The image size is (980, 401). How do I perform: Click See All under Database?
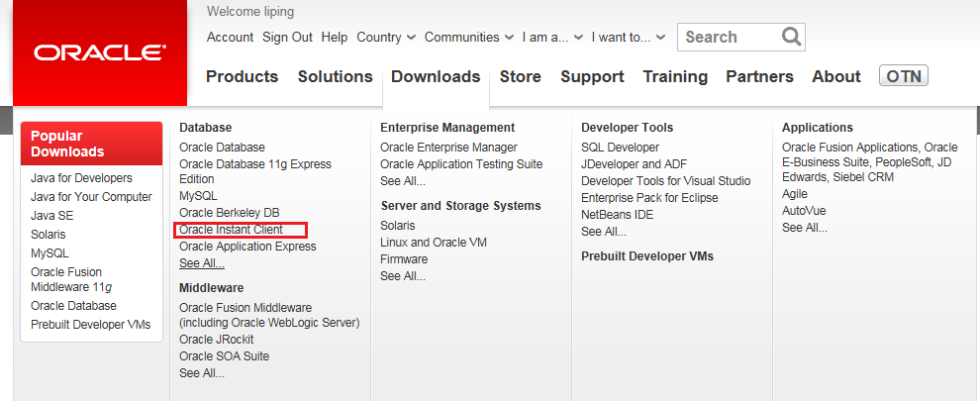tap(202, 263)
